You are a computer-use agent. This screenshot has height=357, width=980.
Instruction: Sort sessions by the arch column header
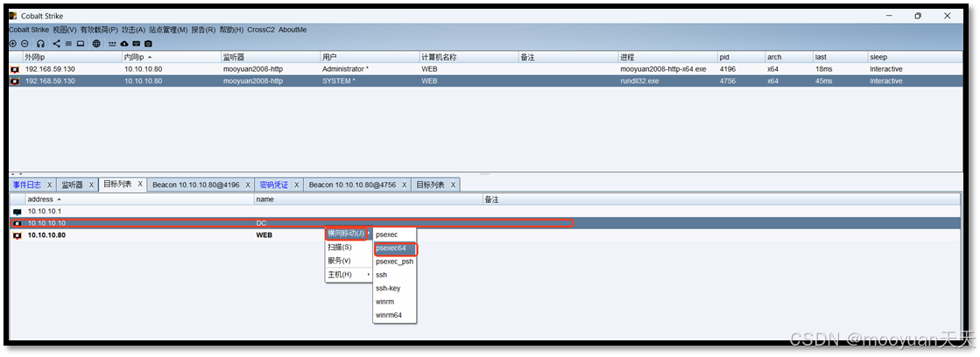[789, 57]
